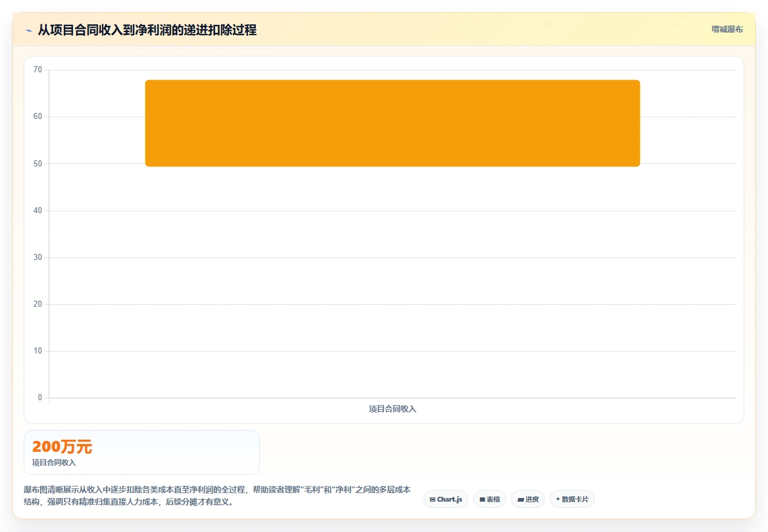This screenshot has height=532, width=768.
Task: Select the 数据卡片 tag chip
Action: pos(572,499)
